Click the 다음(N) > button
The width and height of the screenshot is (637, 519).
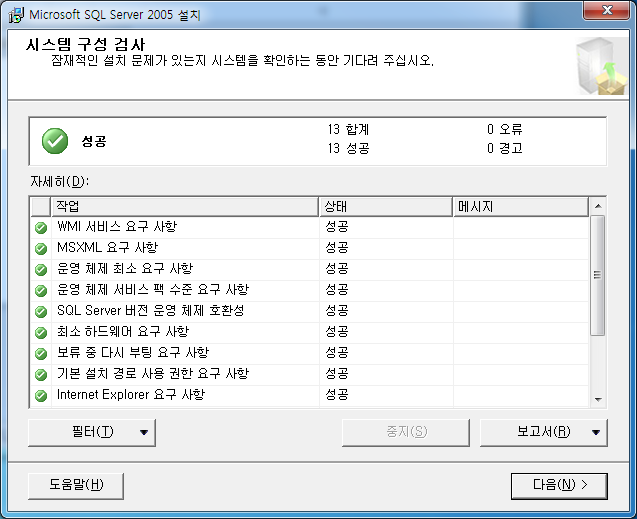pos(559,486)
